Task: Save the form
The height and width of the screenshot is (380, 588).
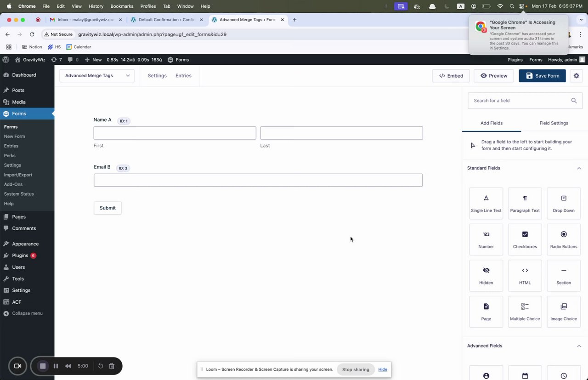Action: click(x=543, y=76)
